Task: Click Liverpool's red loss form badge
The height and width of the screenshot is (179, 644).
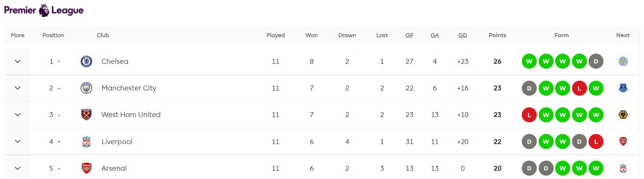Action: tap(596, 141)
